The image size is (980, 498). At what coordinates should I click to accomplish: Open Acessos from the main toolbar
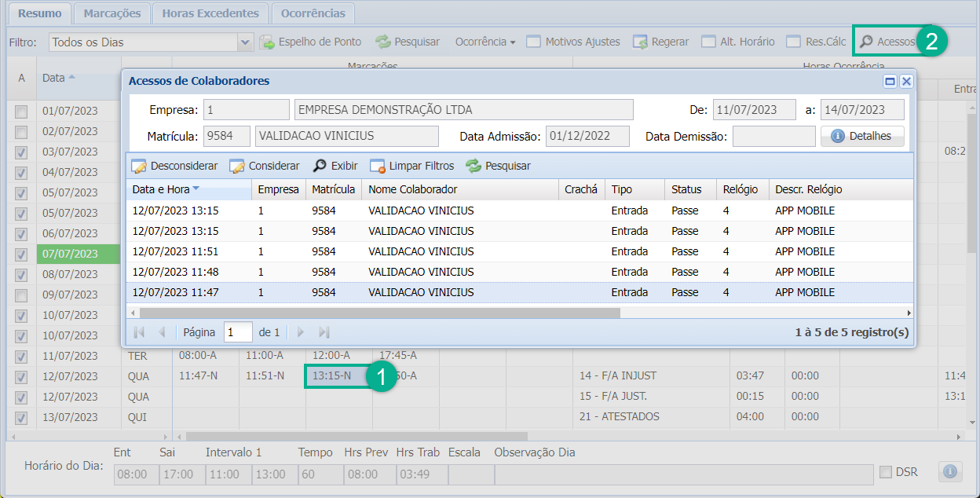[887, 42]
